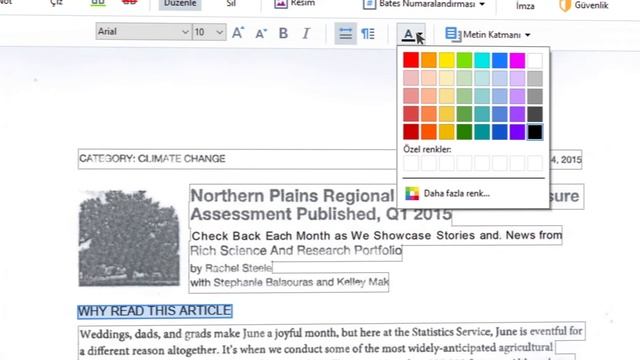Image resolution: width=640 pixels, height=360 pixels.
Task: Select the teal swatch in bottom row
Action: (x=482, y=132)
